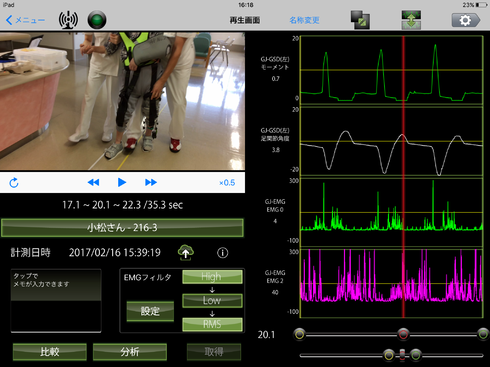Open EMG filter 設定 settings
The width and height of the screenshot is (490, 367).
coord(150,311)
